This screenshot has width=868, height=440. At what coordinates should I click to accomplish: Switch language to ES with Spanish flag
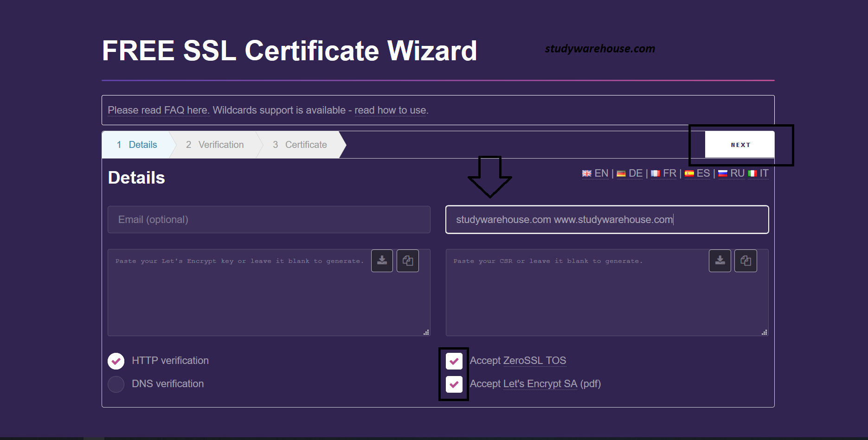point(697,173)
